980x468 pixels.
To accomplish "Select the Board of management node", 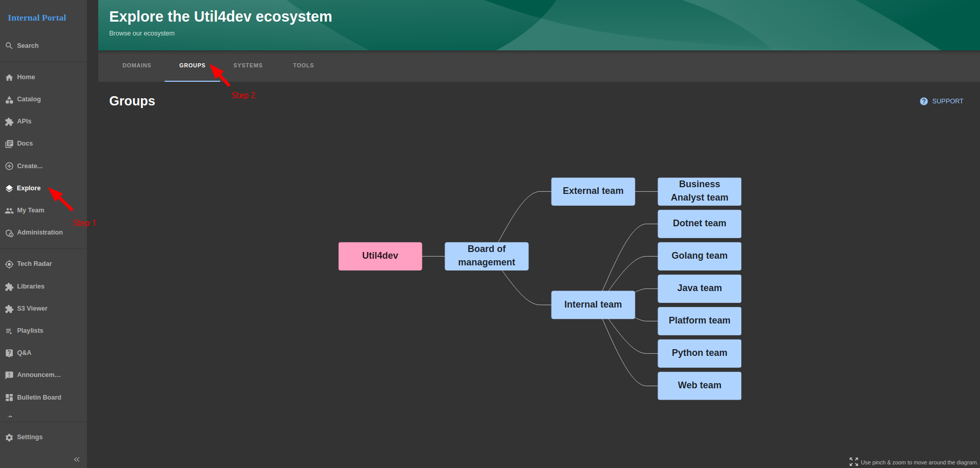I will tap(486, 256).
